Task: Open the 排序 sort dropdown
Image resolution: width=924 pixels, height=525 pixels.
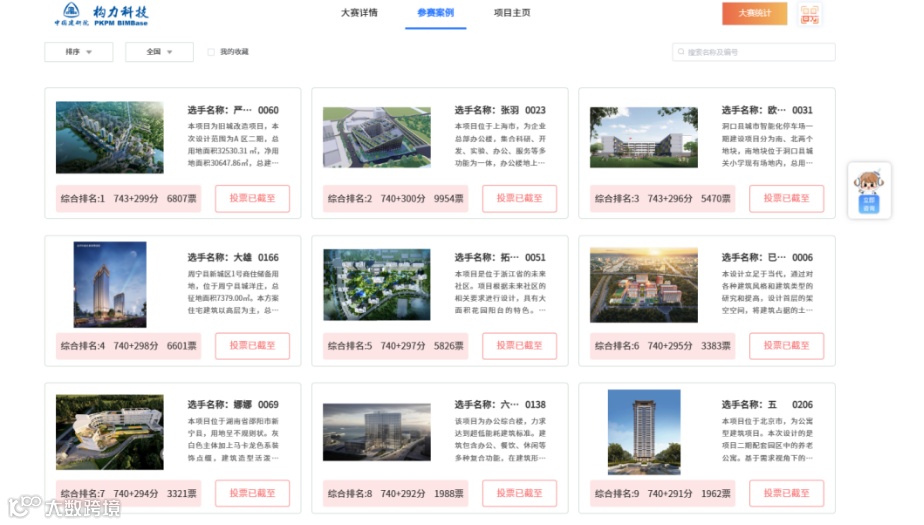Action: pos(79,52)
